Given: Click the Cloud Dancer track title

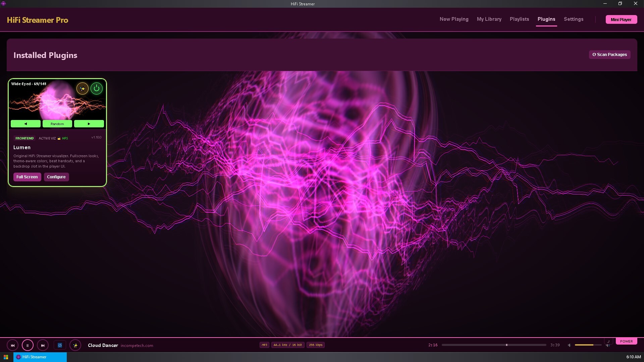Looking at the screenshot, I should pos(103,345).
